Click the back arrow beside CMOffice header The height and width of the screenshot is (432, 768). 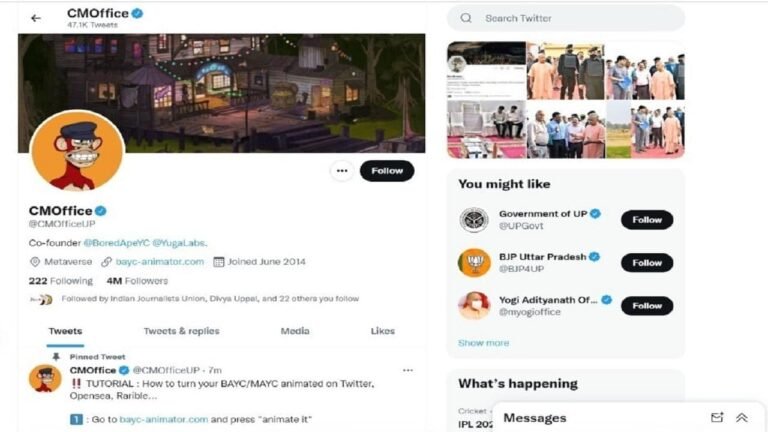point(36,18)
